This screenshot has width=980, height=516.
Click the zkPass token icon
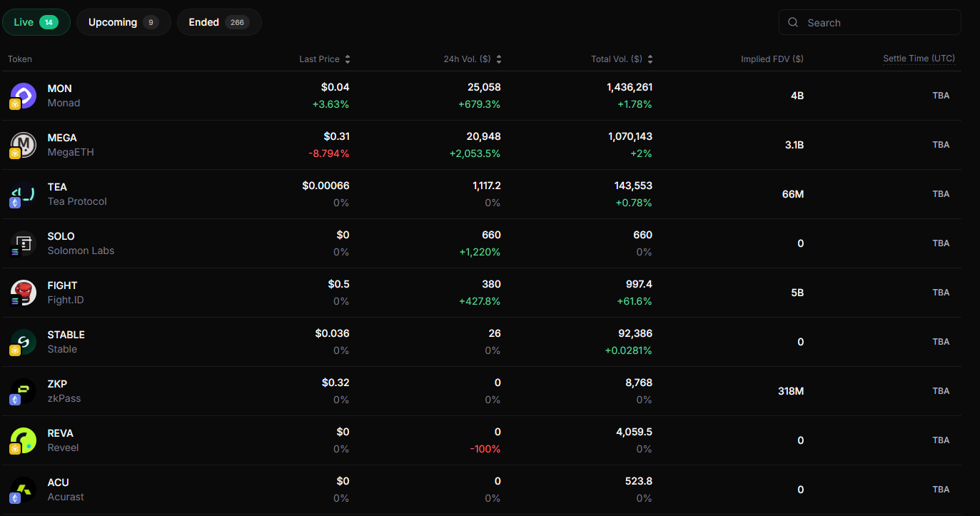pyautogui.click(x=22, y=390)
